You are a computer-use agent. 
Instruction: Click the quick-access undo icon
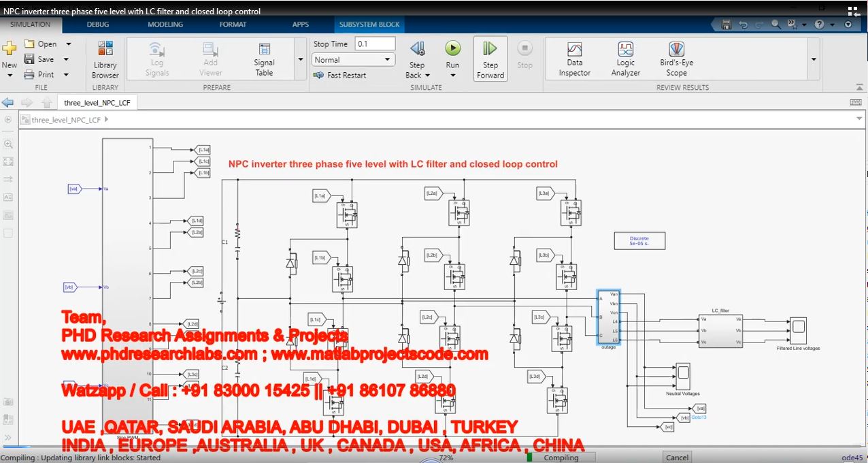click(x=743, y=25)
